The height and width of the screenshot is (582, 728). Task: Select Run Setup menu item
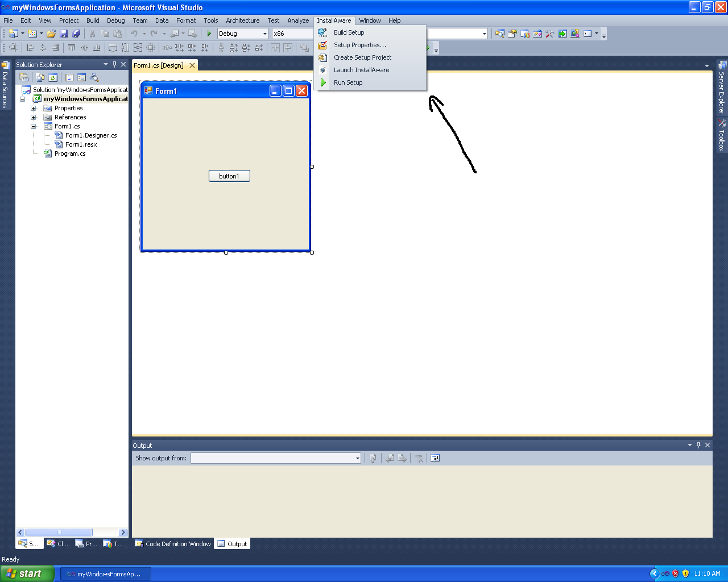click(370, 82)
